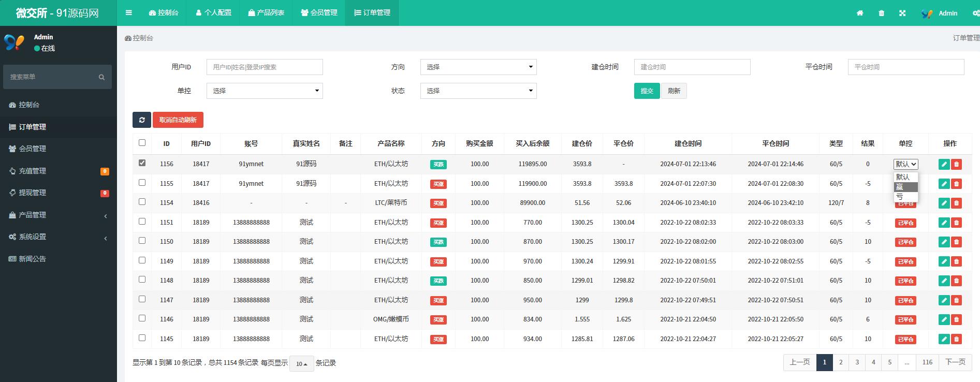Open the records per page dropdown
Screen dimensions: 980x382
[x=302, y=364]
